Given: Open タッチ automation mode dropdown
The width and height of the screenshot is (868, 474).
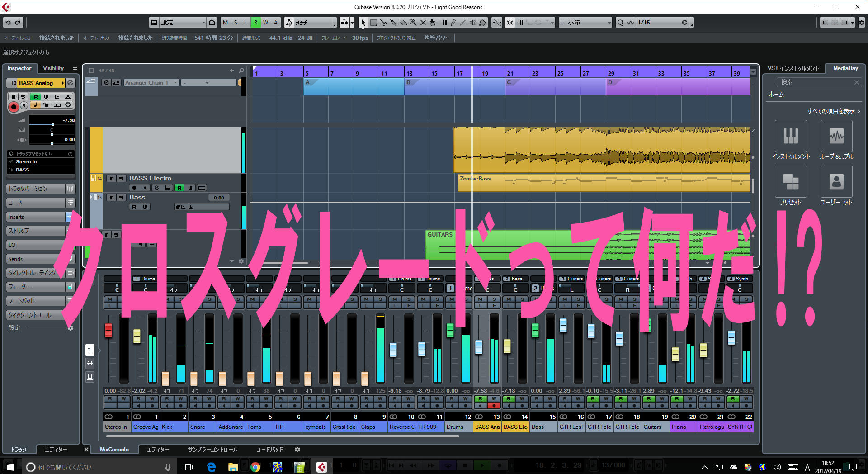Looking at the screenshot, I should 315,22.
